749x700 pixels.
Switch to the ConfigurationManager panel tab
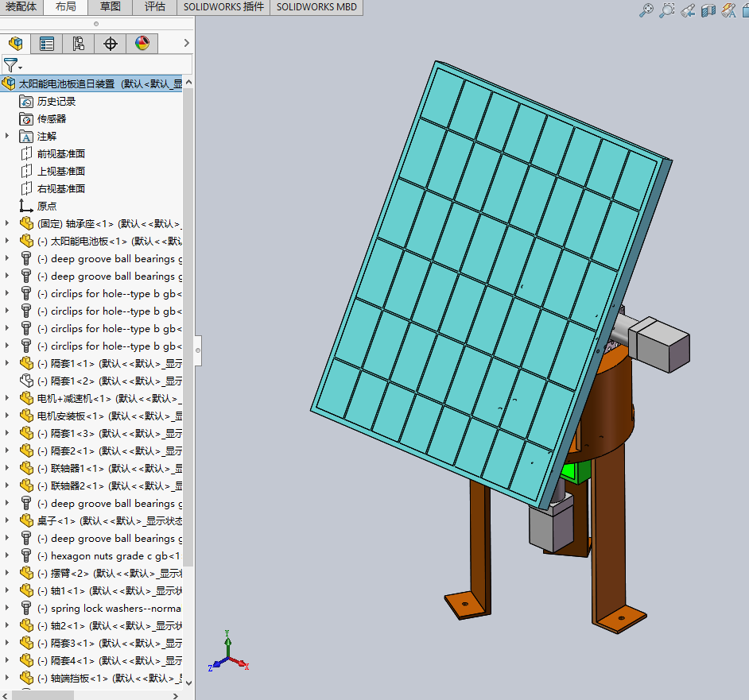tap(79, 44)
